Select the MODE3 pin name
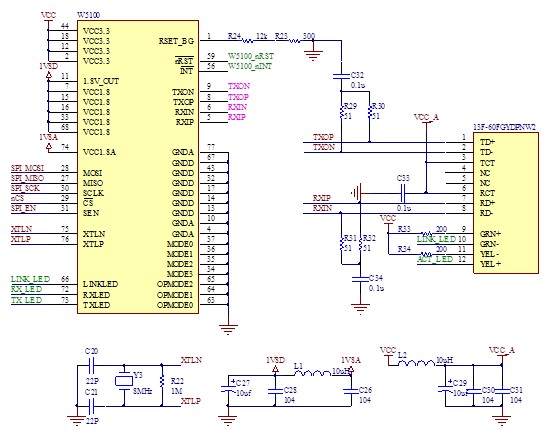556x438 pixels. tap(180, 274)
